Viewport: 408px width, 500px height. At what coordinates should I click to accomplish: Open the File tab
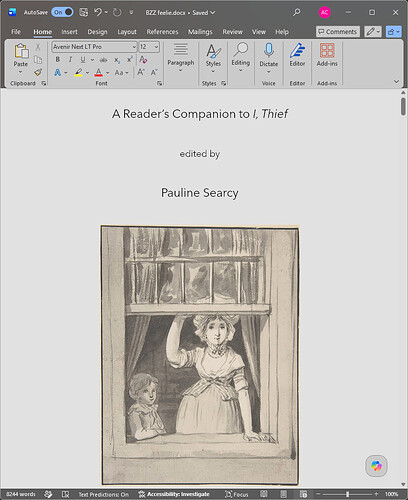point(16,32)
